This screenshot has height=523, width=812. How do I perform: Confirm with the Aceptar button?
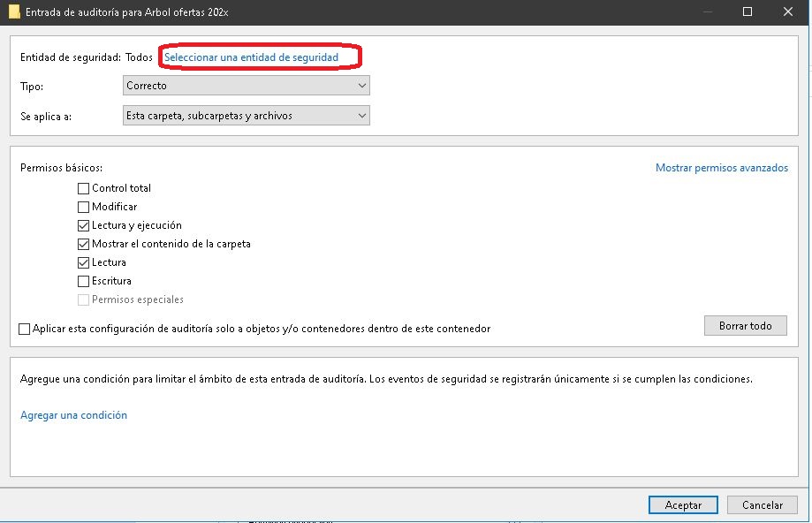click(683, 505)
